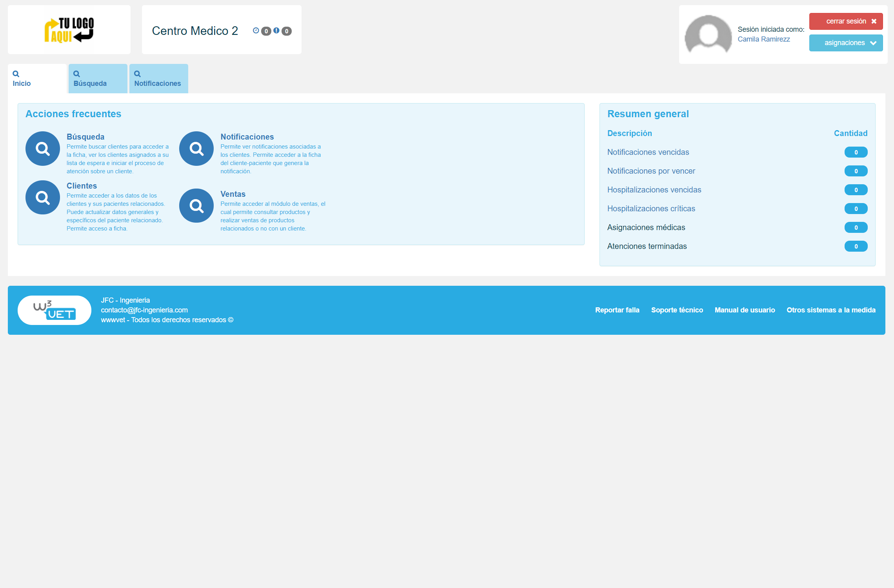
Task: Click the Búsqueda round magnifier icon
Action: click(42, 149)
